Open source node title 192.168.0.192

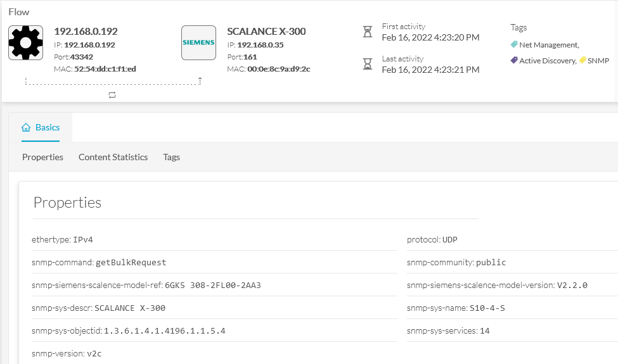86,32
